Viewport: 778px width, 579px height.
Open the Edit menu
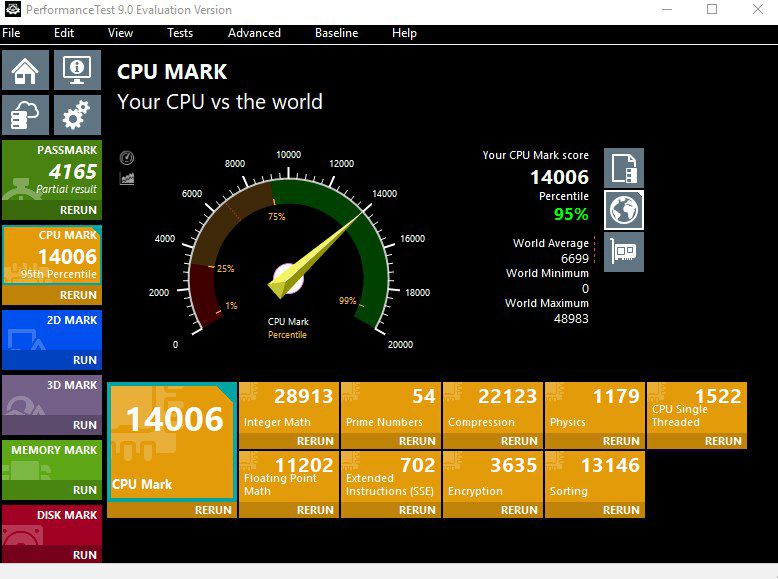64,33
